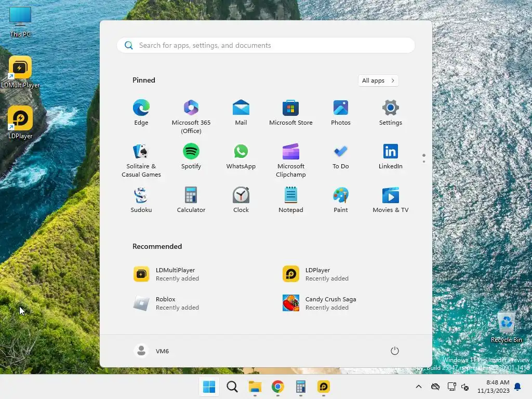Open the Mail app
The image size is (532, 399).
241,113
